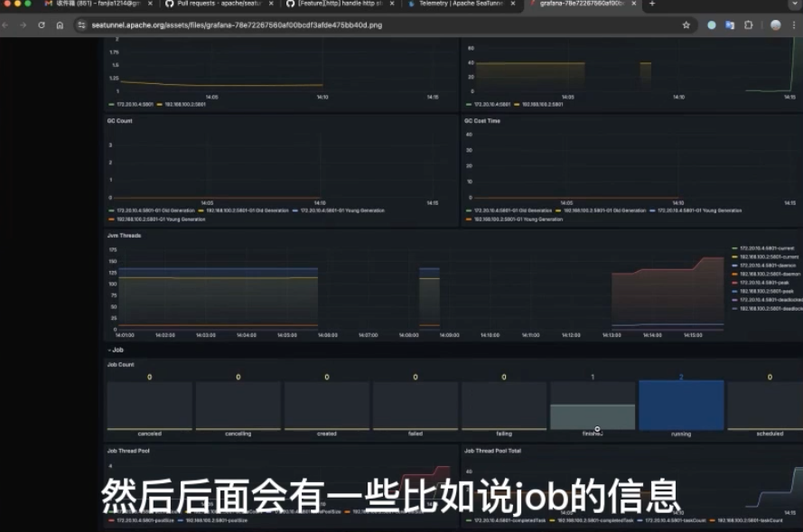Toggle 192.168.100.2:5801-G1 Old Generation in GC Cost Time legend
803x532 pixels.
604,210
